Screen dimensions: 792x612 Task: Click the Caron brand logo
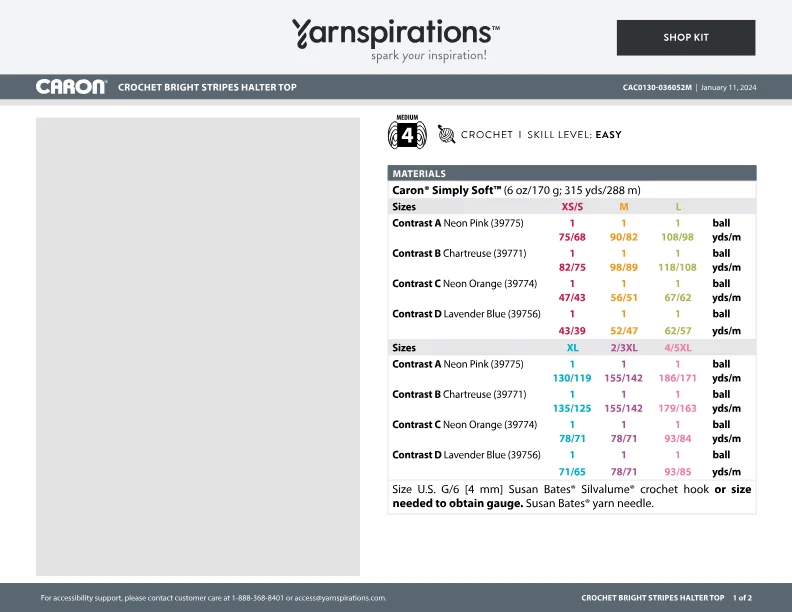(x=71, y=87)
